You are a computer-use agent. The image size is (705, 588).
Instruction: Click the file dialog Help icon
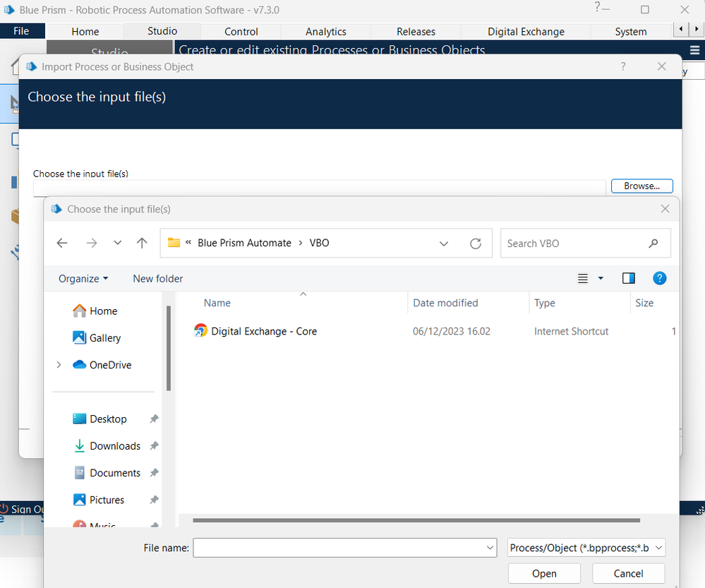[659, 278]
